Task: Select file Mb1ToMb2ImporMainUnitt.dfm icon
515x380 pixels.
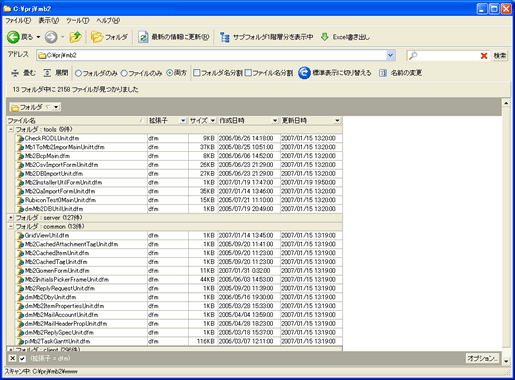Action: point(21,147)
